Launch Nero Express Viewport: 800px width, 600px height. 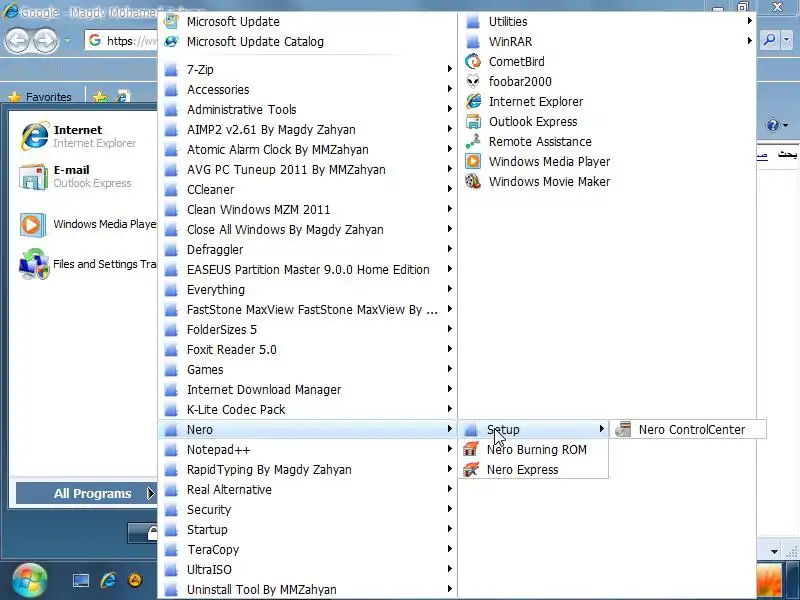point(533,469)
